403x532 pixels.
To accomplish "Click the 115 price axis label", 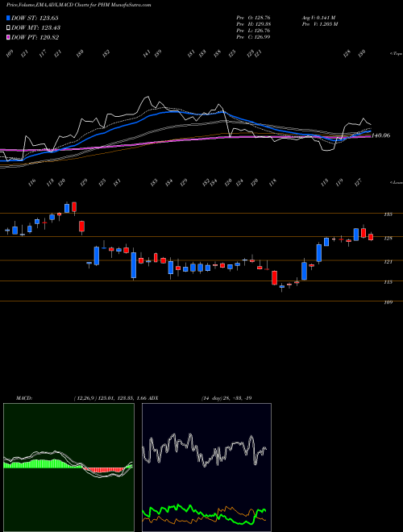I will click(x=388, y=282).
